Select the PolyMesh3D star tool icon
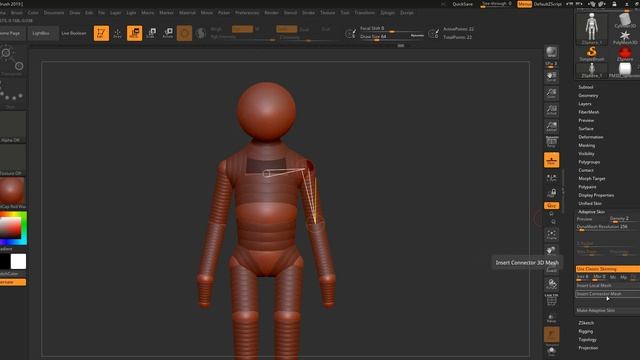Screen dimensions: 640x360 click(624, 37)
